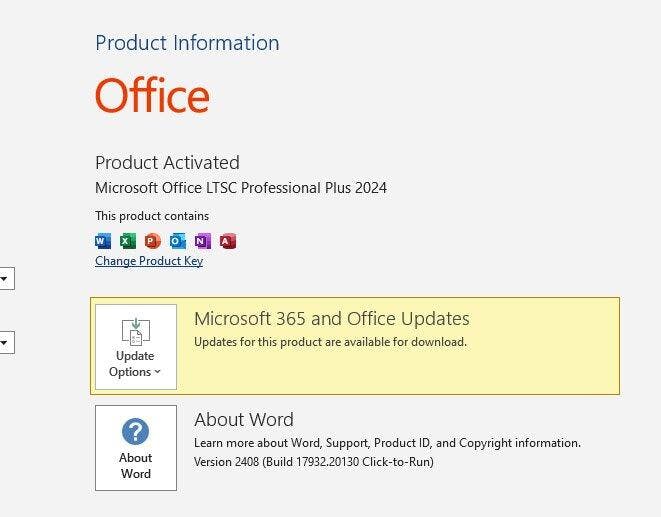Open the About Word dialog

(x=136, y=448)
